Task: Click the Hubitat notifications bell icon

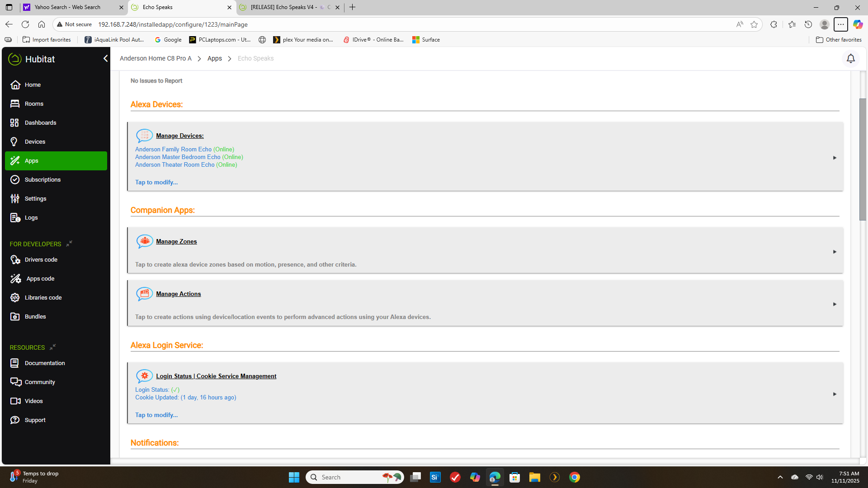Action: pos(850,59)
